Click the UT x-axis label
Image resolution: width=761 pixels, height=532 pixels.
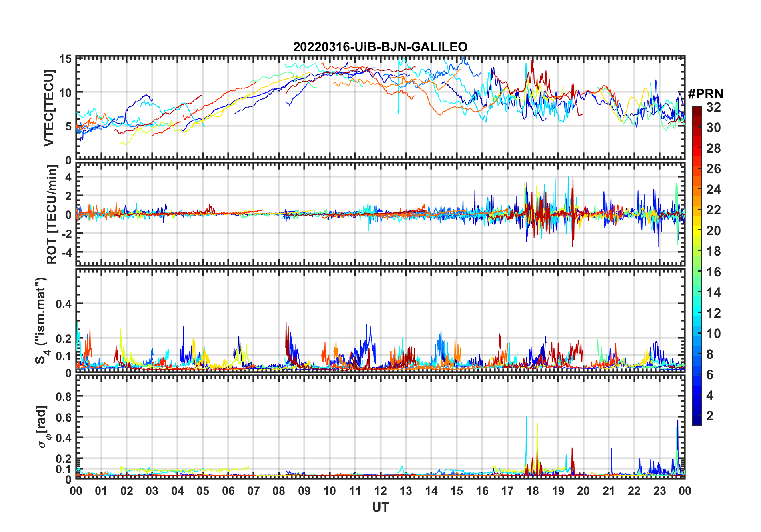380,507
